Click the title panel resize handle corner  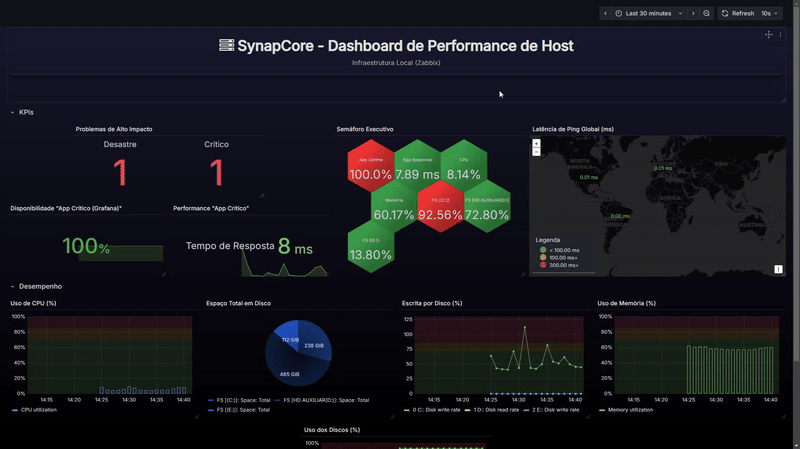coord(784,100)
